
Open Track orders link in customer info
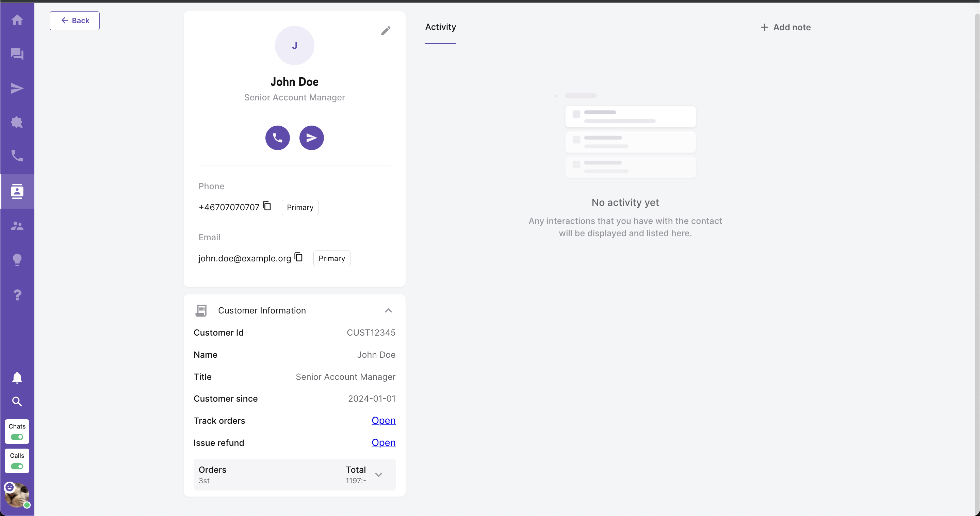(384, 421)
